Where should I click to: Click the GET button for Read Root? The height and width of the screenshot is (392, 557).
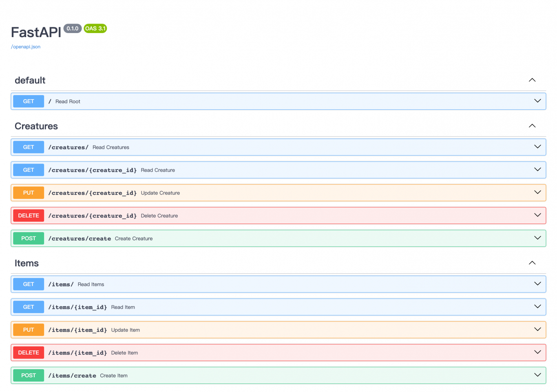(x=29, y=101)
